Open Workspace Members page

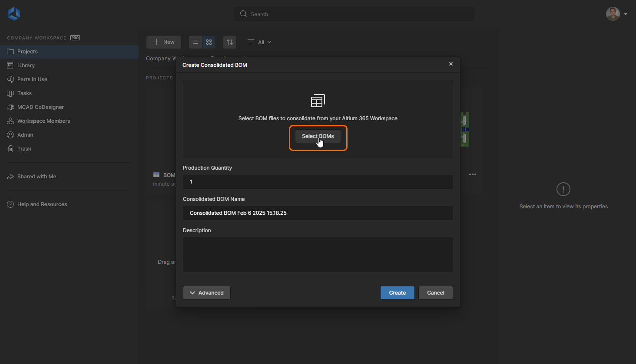69,121
